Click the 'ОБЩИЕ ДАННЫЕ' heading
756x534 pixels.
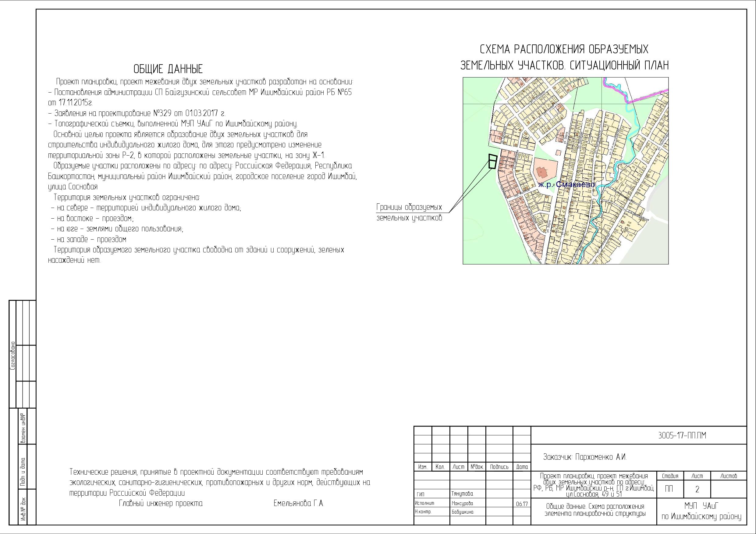[x=168, y=69]
